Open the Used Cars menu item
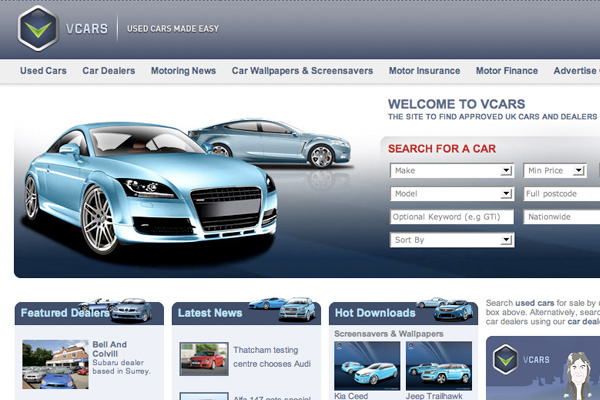The height and width of the screenshot is (400, 600). (x=43, y=71)
